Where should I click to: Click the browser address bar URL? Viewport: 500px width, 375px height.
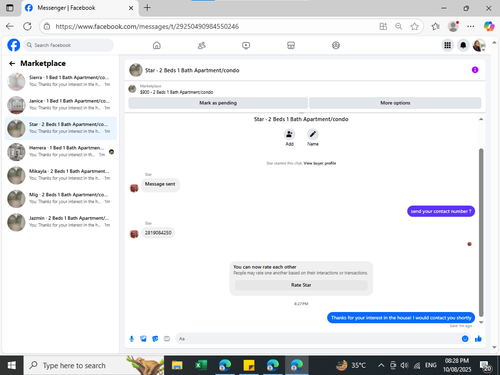[147, 26]
